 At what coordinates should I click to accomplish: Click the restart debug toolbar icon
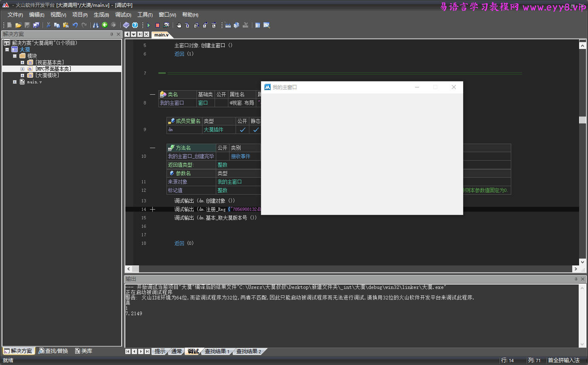pyautogui.click(x=166, y=25)
